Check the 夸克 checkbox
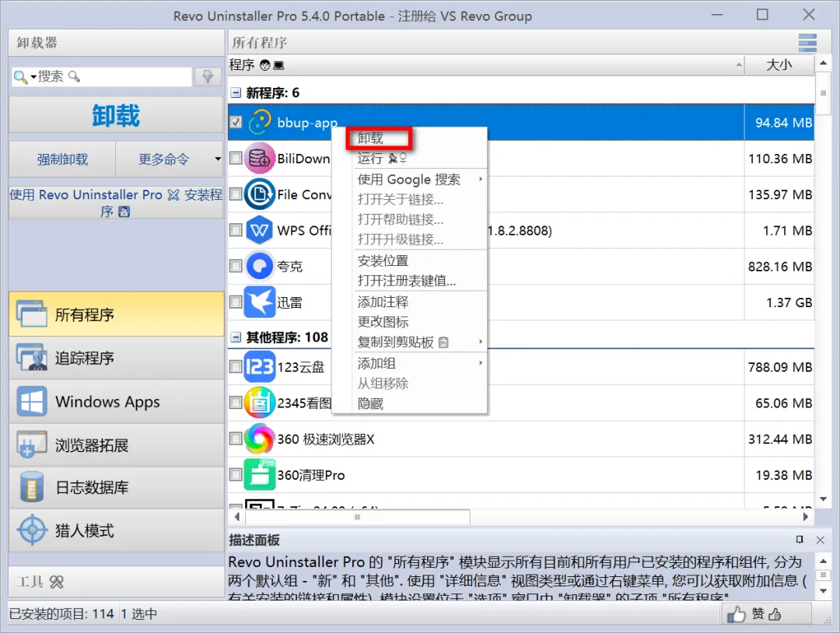Screen dimensions: 840x633 click(236, 266)
